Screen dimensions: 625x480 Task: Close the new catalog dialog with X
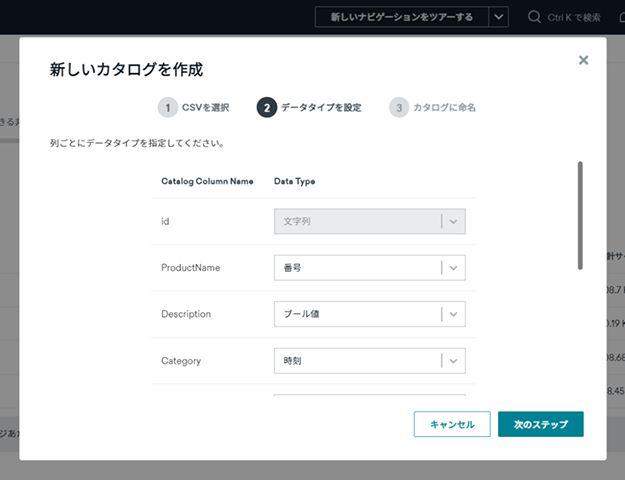[583, 60]
